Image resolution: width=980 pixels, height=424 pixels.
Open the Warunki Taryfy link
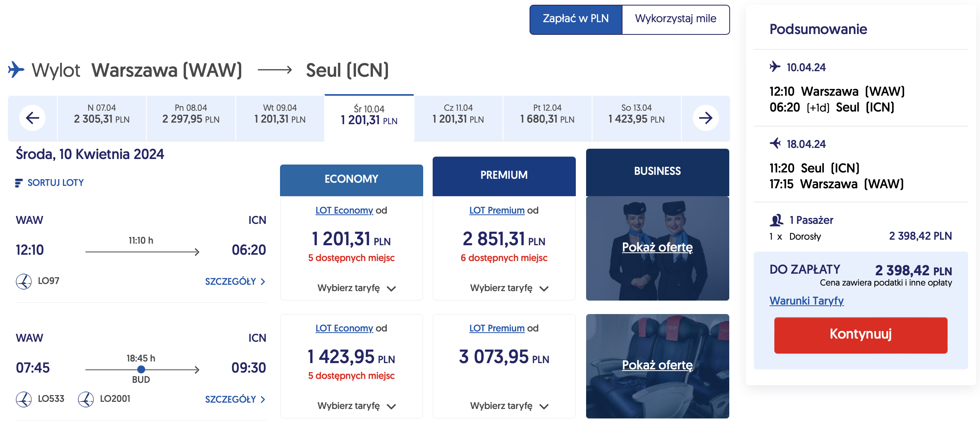point(806,301)
